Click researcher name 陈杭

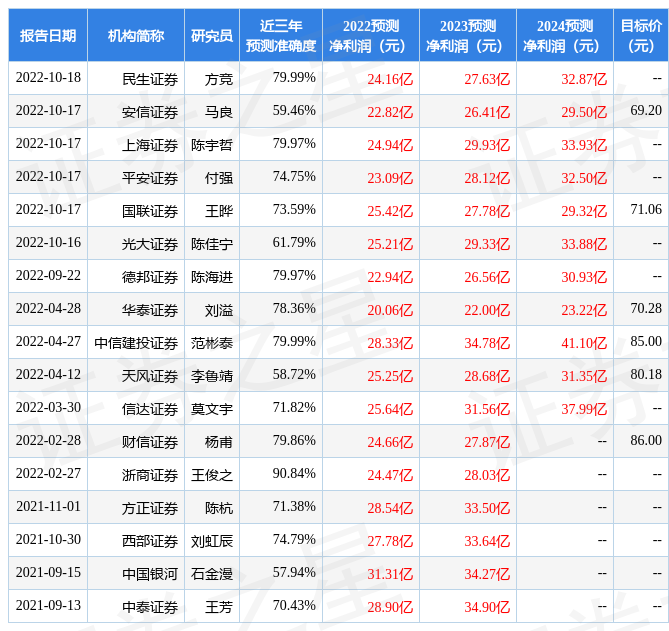[x=219, y=508]
